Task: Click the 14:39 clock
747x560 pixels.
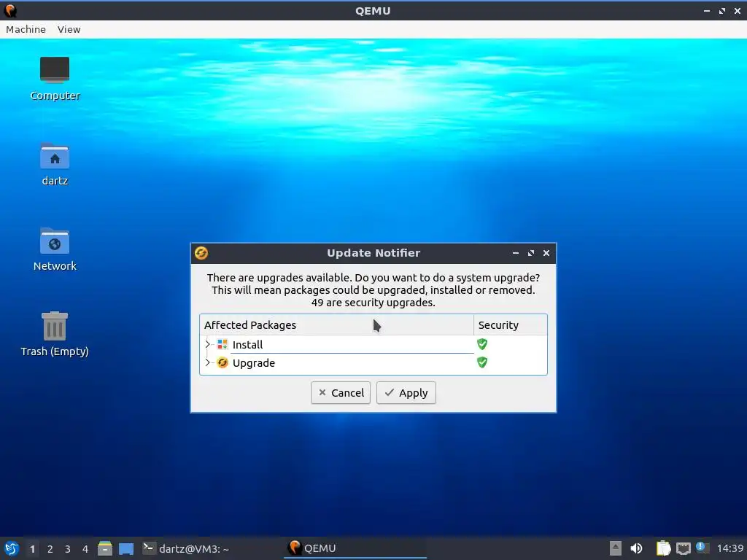Action: tap(730, 548)
